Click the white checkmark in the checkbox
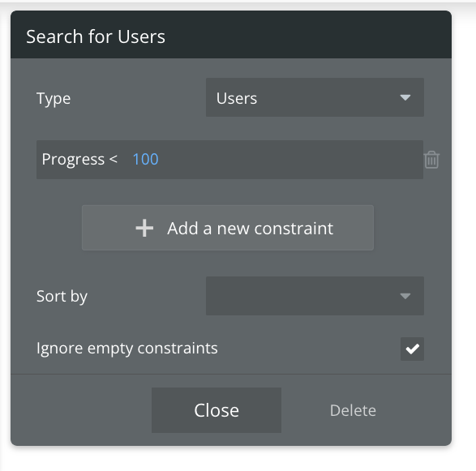The width and height of the screenshot is (476, 471). coord(412,349)
